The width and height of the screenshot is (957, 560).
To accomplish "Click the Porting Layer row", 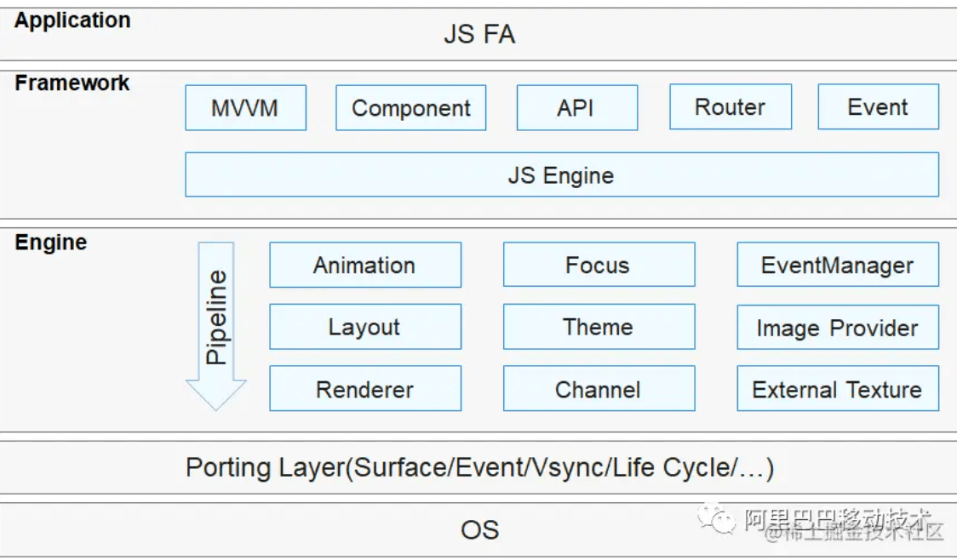I will coord(478,467).
